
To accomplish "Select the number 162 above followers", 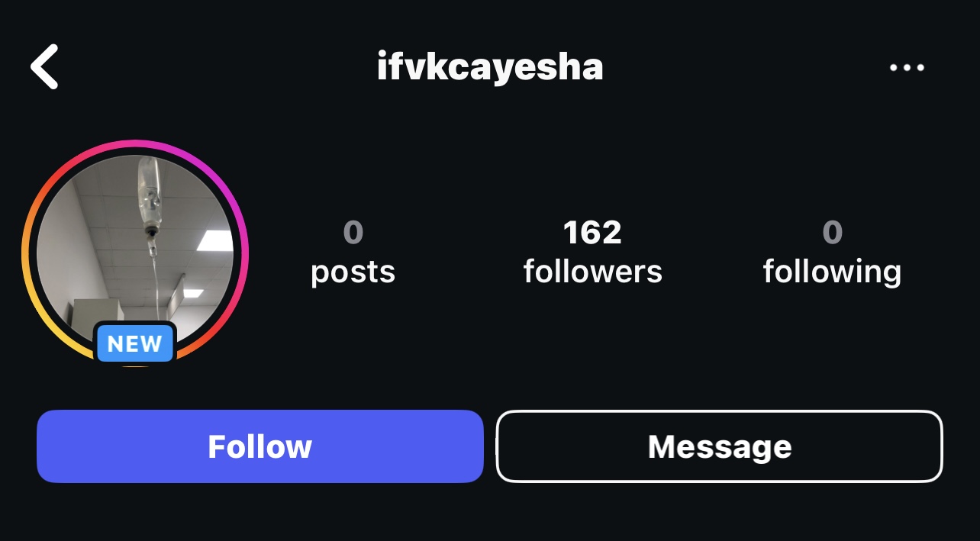I will 593,232.
